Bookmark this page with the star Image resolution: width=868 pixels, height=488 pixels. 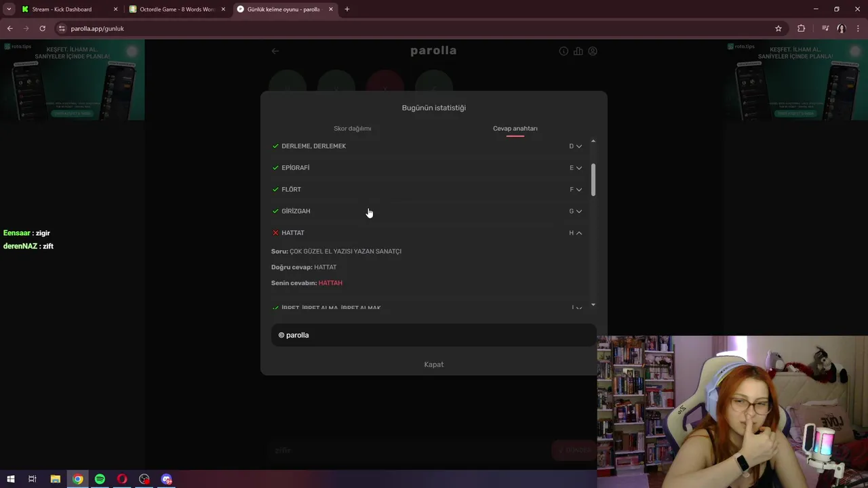click(778, 28)
